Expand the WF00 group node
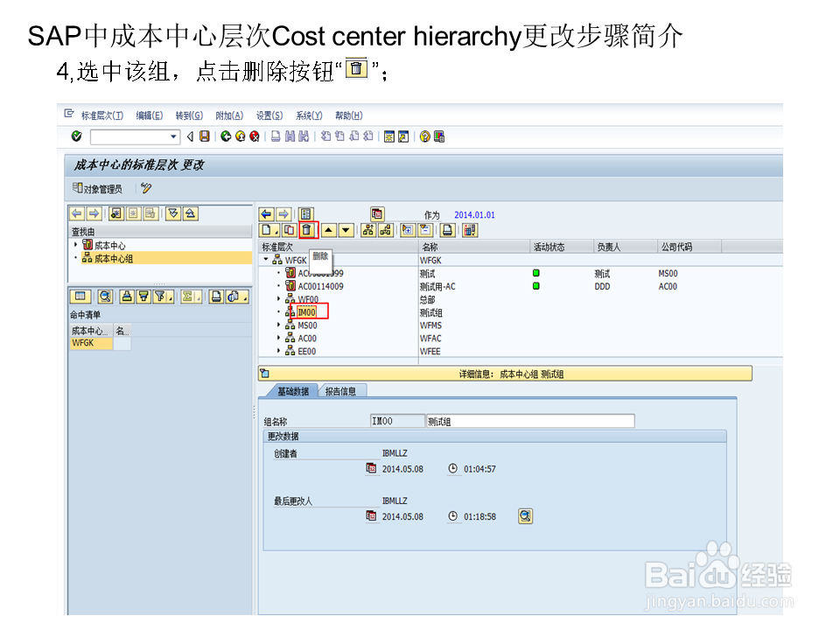This screenshot has width=840, height=630. tap(278, 298)
